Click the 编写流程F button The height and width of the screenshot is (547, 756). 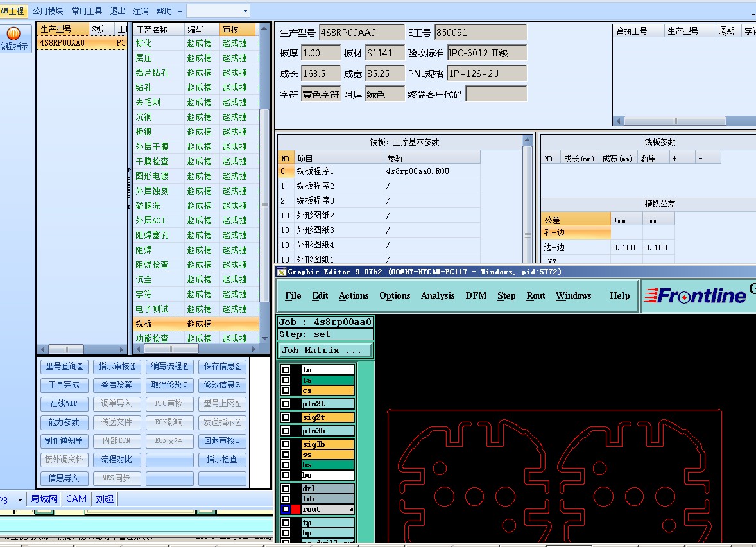pyautogui.click(x=169, y=367)
